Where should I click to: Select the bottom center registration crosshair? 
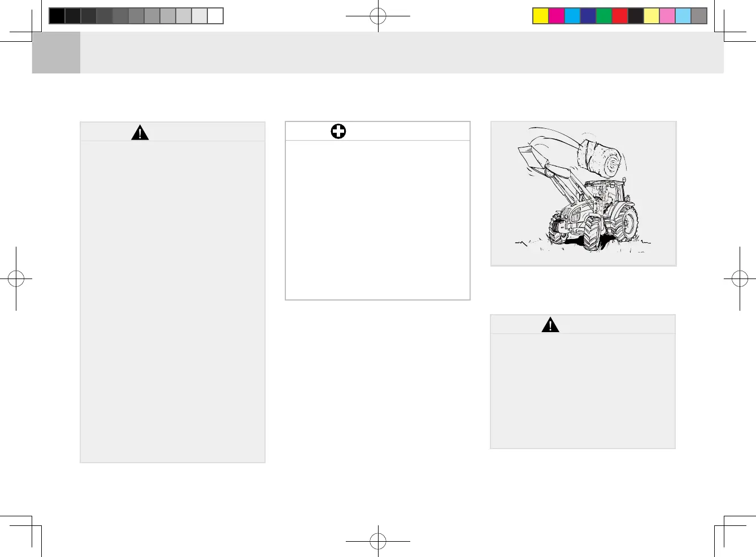[378, 541]
